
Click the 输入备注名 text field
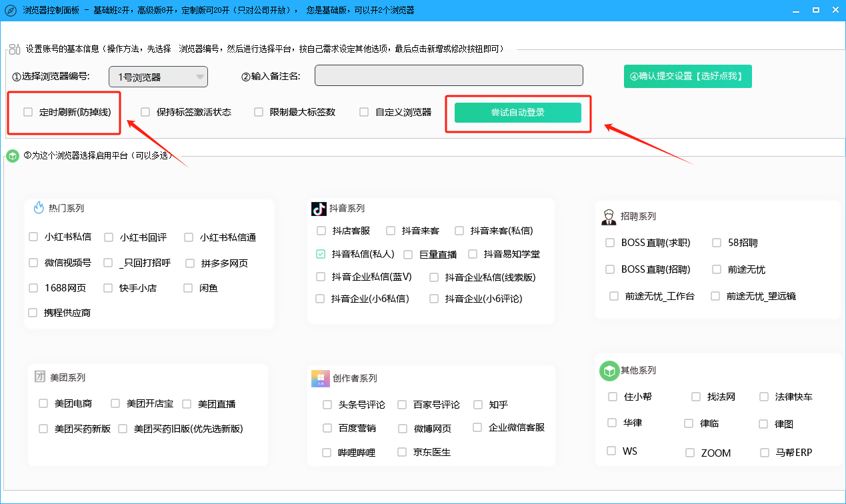click(x=449, y=76)
